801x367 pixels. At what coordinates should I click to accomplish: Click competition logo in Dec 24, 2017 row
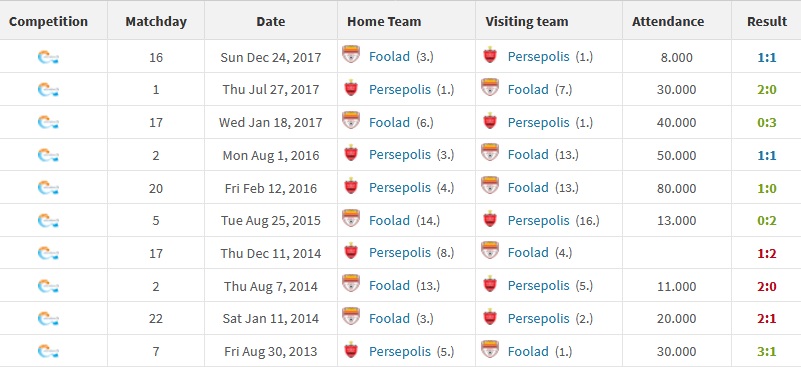48,57
